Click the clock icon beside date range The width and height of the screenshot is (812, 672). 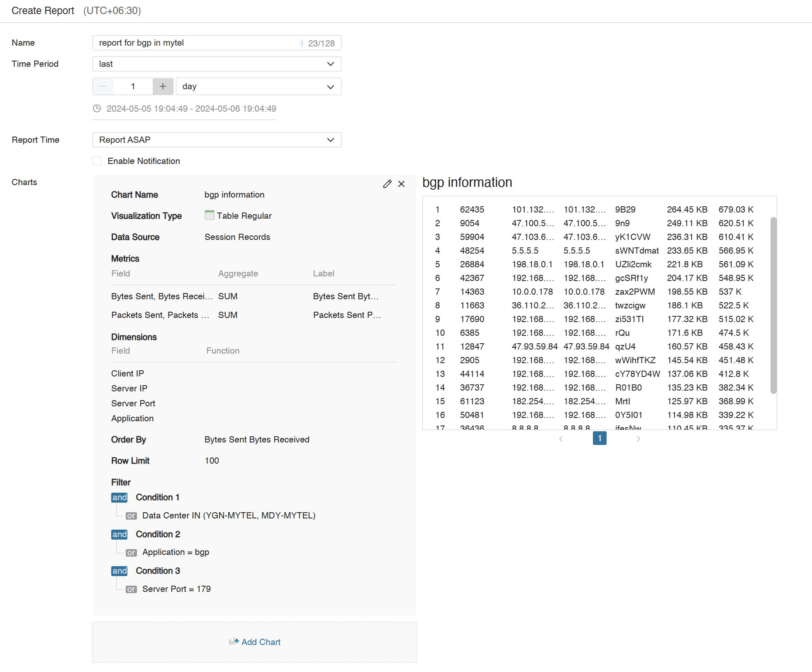(97, 109)
